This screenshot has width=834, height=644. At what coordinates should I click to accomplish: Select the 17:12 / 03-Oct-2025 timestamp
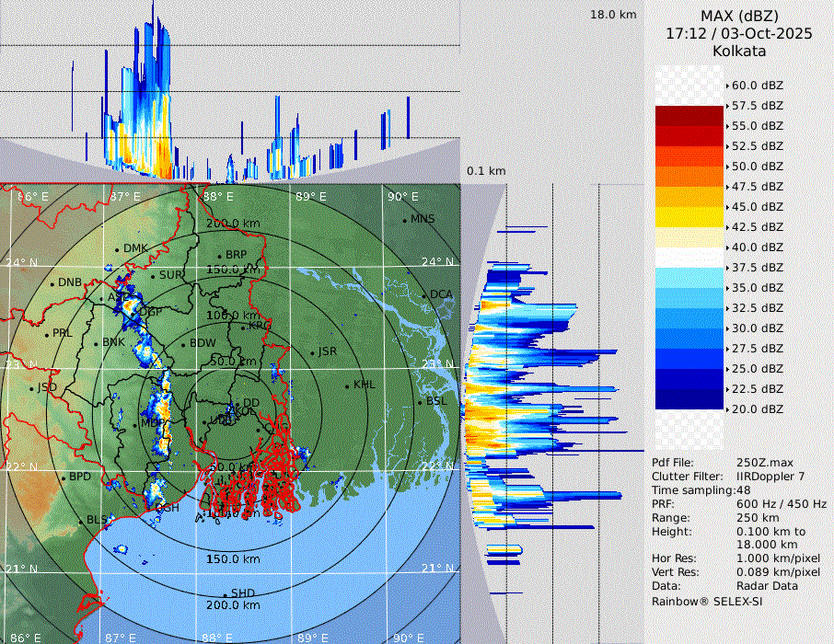(739, 33)
